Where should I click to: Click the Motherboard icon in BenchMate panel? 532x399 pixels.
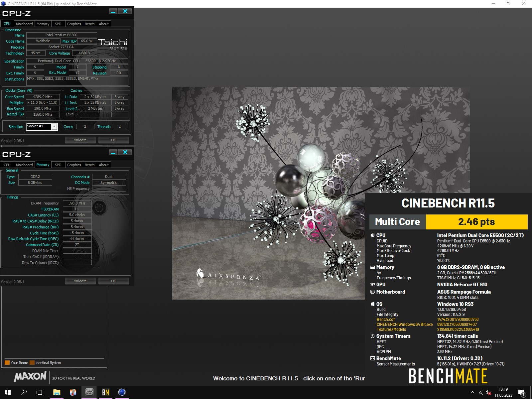click(372, 292)
